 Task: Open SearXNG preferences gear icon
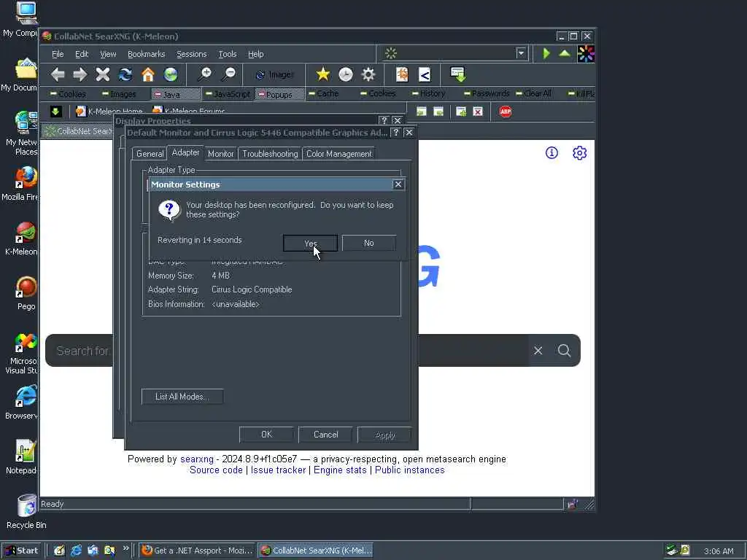tap(579, 153)
